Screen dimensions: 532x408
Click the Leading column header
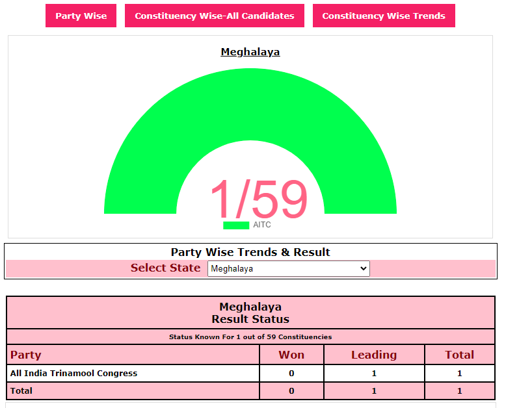374,355
